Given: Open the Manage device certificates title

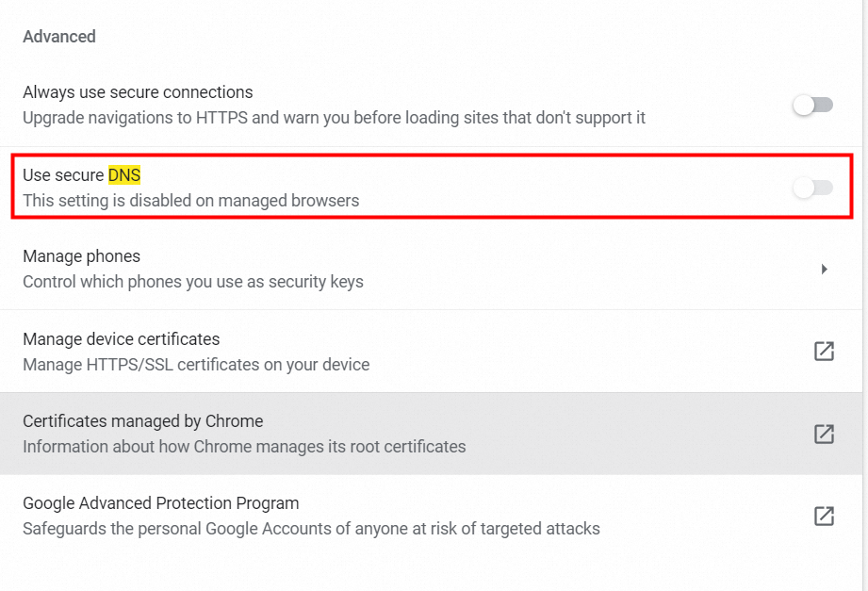Looking at the screenshot, I should tap(121, 338).
